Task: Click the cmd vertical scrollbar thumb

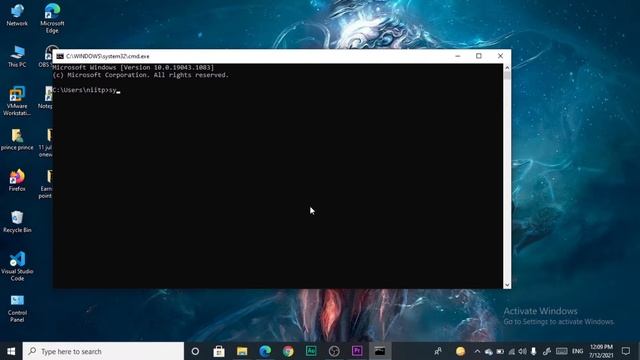Action: point(507,76)
